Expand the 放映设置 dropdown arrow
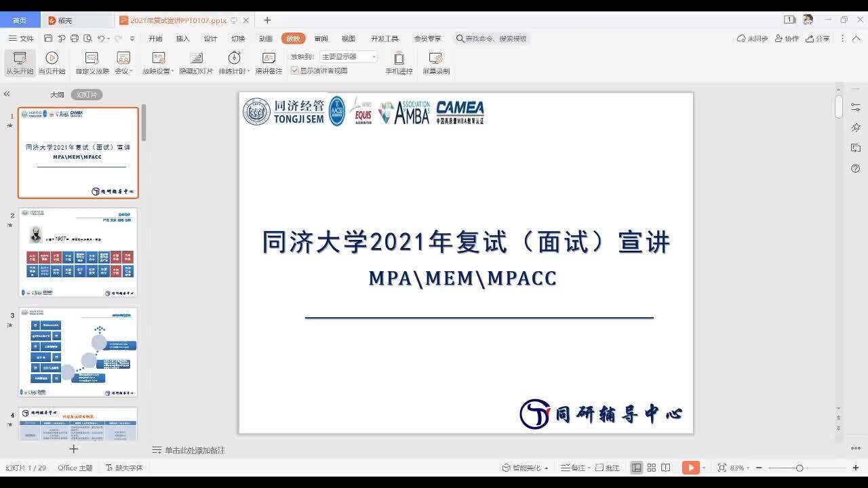The height and width of the screenshot is (488, 868). click(x=173, y=71)
